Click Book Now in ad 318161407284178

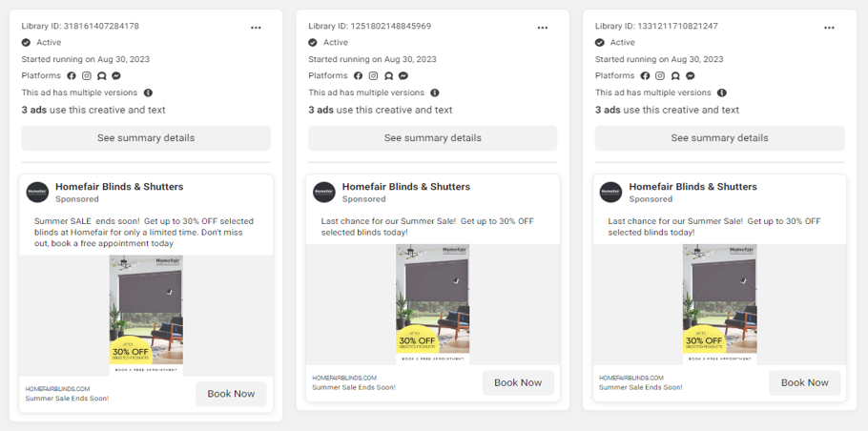pos(231,394)
